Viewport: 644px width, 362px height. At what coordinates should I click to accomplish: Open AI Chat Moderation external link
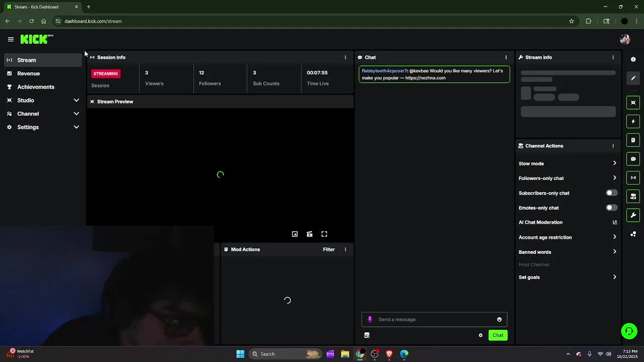click(614, 222)
